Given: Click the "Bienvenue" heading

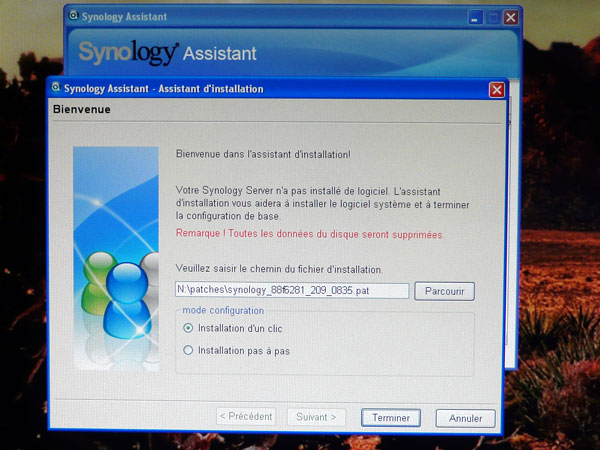Looking at the screenshot, I should 82,109.
